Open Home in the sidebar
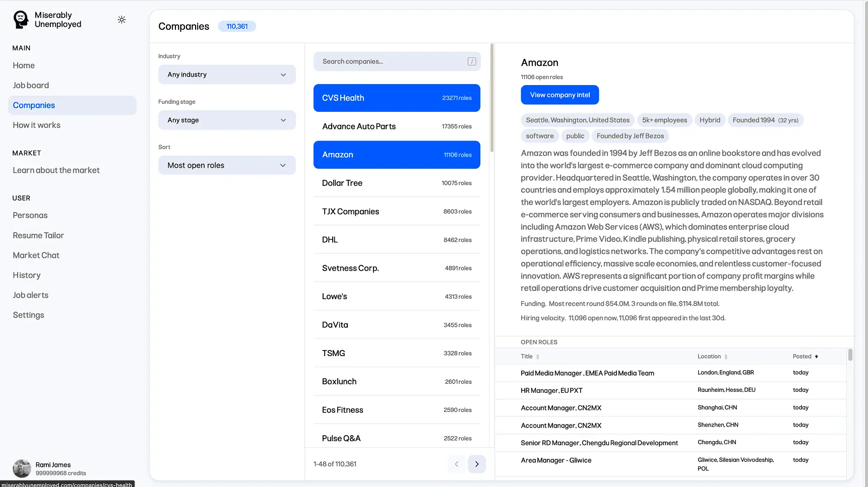The image size is (868, 487). pos(72,65)
